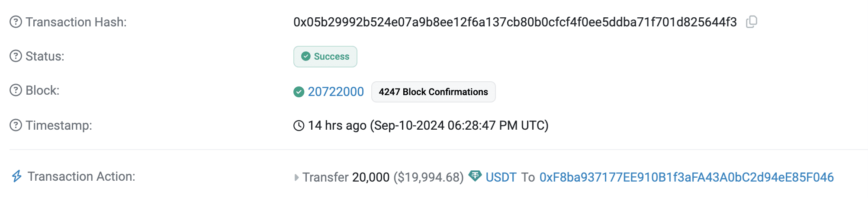The height and width of the screenshot is (198, 868).
Task: Click the 20,000 transfer amount
Action: [371, 177]
